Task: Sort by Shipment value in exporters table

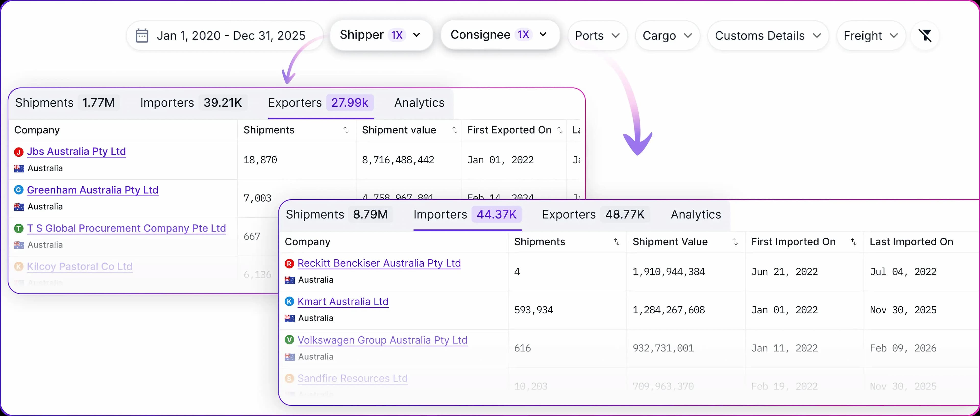Action: 455,130
